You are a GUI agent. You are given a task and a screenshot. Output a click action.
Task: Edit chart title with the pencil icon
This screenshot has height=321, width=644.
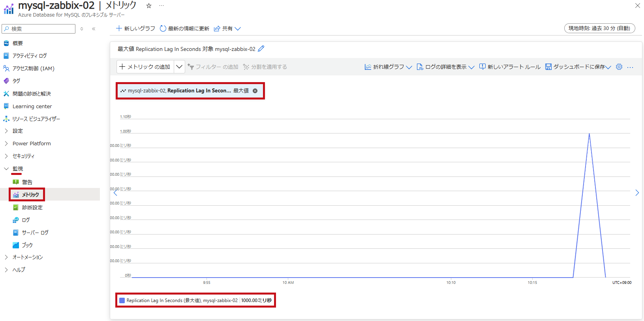coord(261,49)
